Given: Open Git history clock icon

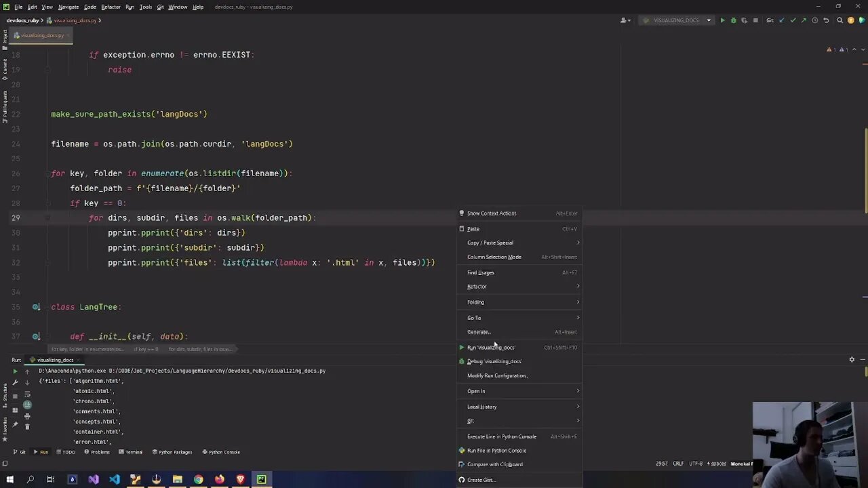Looking at the screenshot, I should [x=815, y=20].
